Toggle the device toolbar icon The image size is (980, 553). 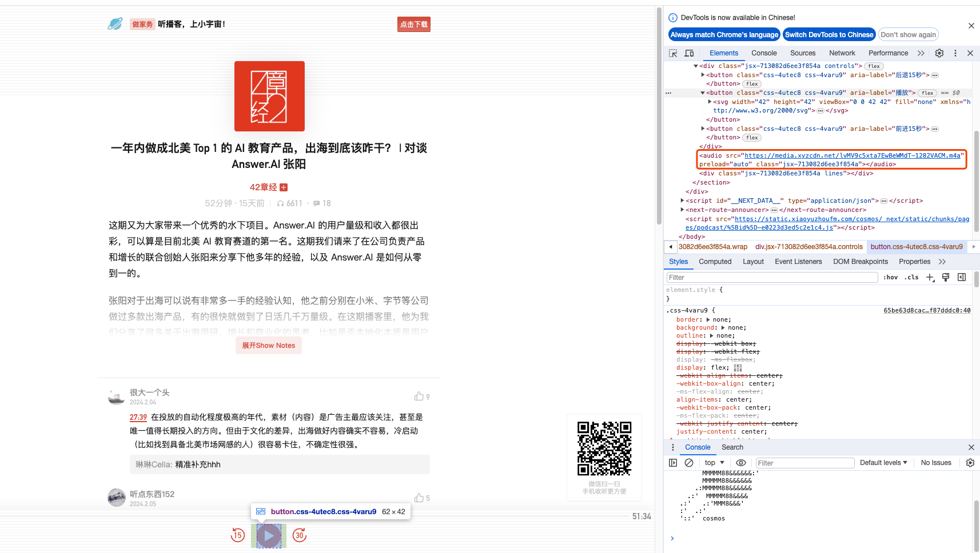click(x=690, y=53)
